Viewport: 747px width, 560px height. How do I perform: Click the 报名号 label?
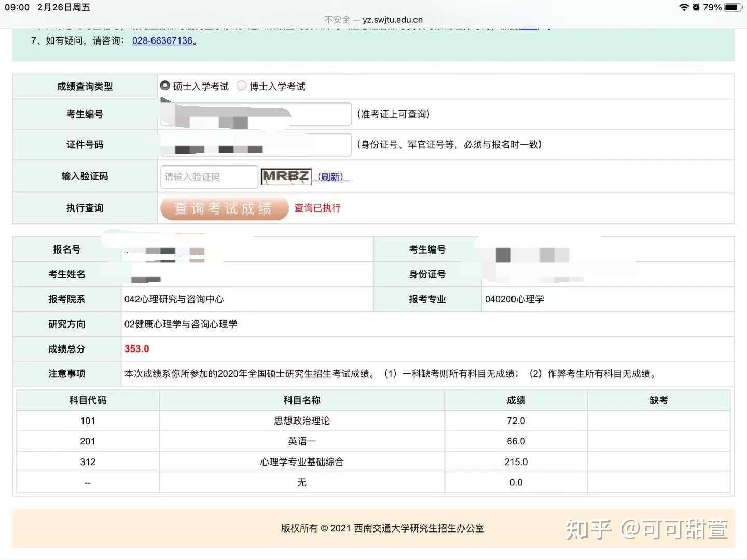pyautogui.click(x=67, y=249)
